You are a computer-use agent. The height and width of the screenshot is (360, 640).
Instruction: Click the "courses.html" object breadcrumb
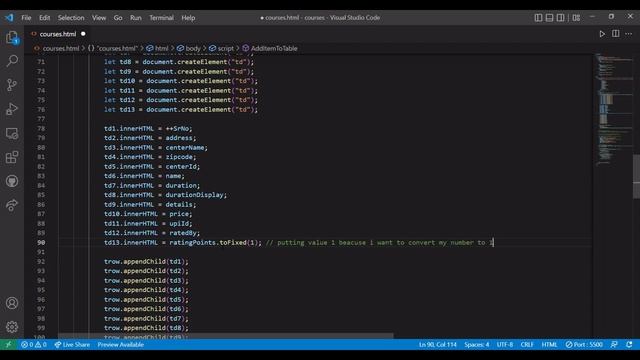(x=117, y=48)
